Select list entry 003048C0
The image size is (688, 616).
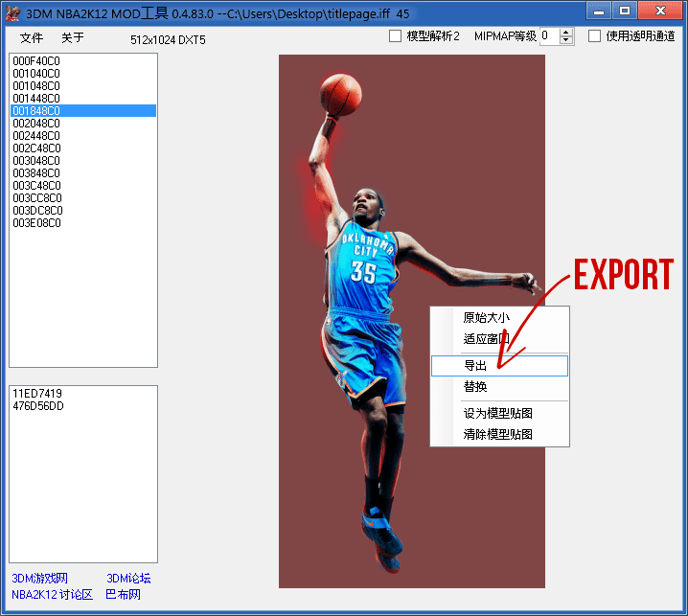pyautogui.click(x=83, y=161)
